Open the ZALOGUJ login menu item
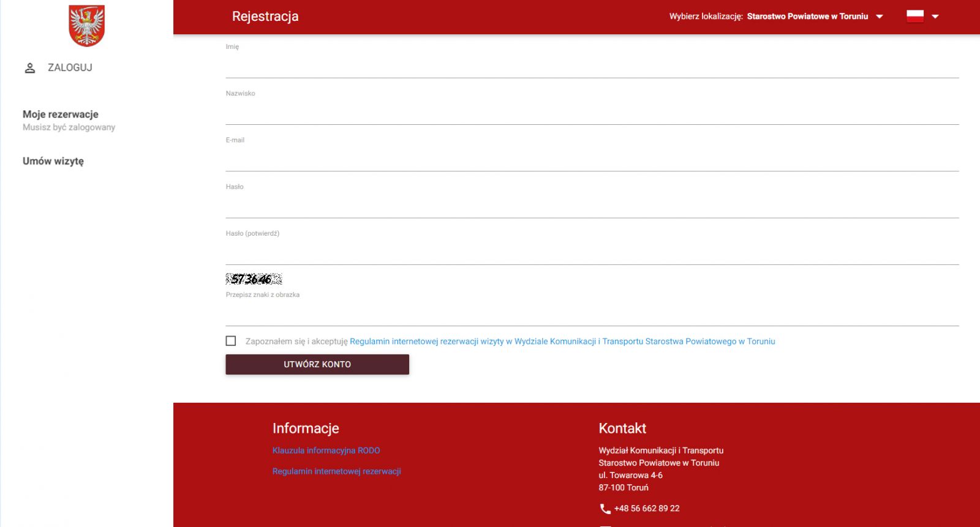This screenshot has height=527, width=980. [x=70, y=68]
